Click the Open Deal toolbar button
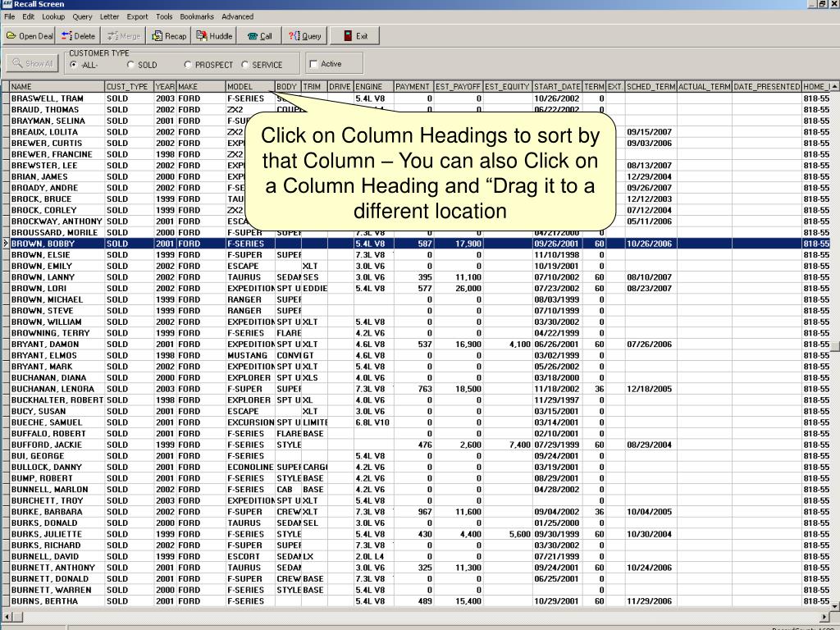This screenshot has height=630, width=840. 30,36
